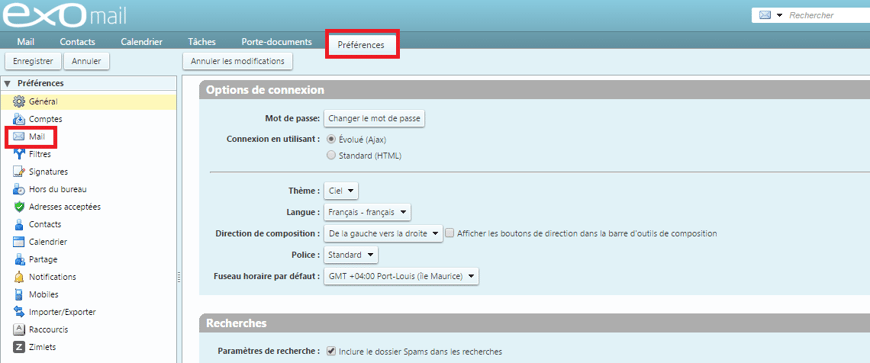Click the Enregistrer button
The height and width of the screenshot is (363, 870).
tap(33, 61)
